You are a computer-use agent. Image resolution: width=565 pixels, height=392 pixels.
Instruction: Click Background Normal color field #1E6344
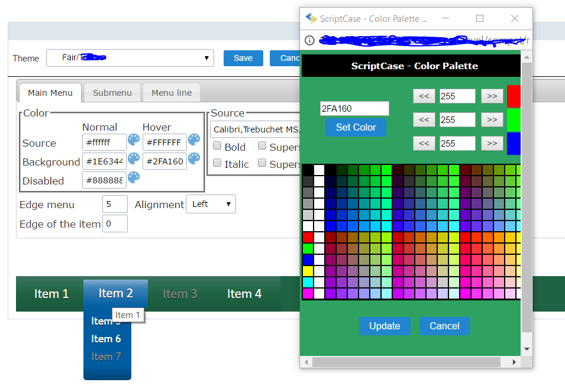tap(104, 161)
